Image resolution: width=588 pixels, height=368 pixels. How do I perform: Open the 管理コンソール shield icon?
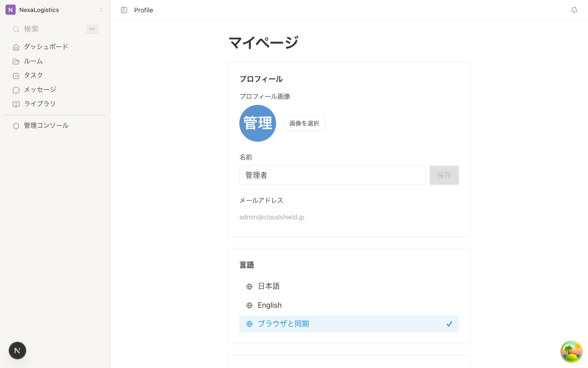click(16, 125)
